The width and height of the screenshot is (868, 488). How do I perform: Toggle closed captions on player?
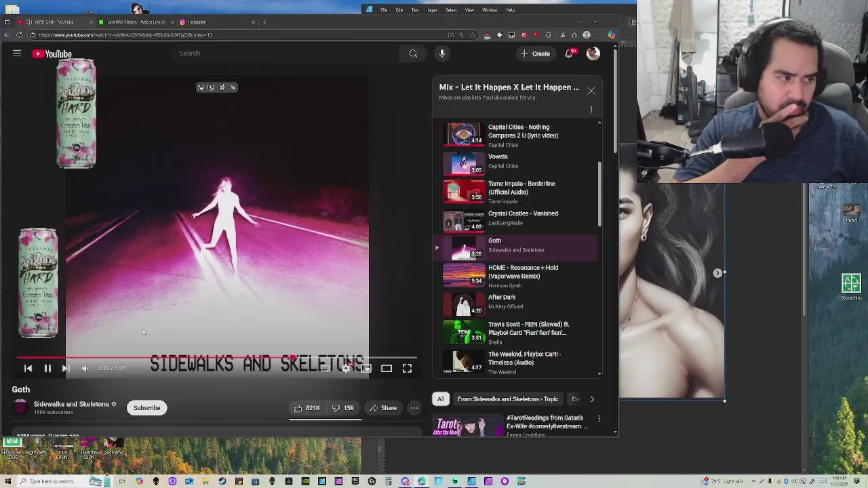tap(326, 368)
